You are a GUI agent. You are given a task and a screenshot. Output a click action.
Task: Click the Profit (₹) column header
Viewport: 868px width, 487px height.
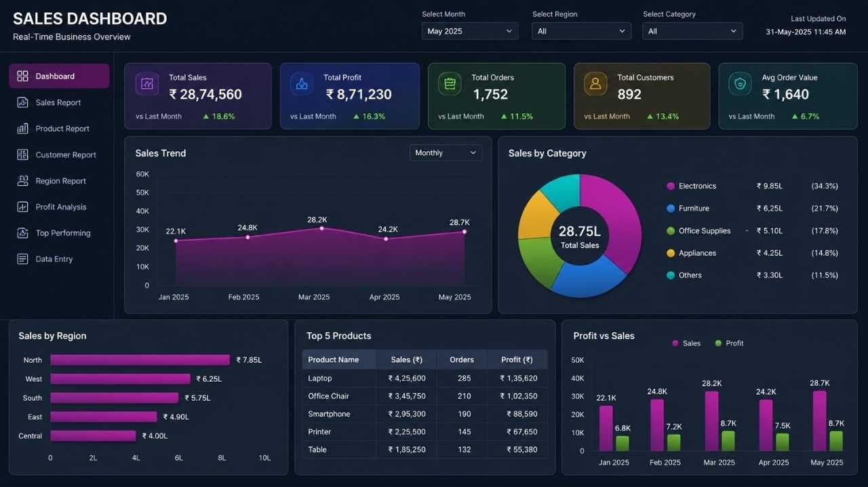(517, 359)
